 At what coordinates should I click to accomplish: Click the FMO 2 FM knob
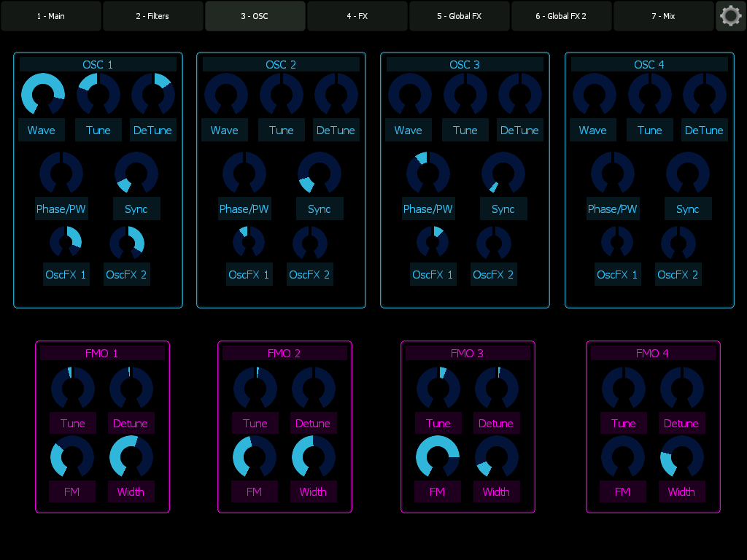pyautogui.click(x=255, y=457)
